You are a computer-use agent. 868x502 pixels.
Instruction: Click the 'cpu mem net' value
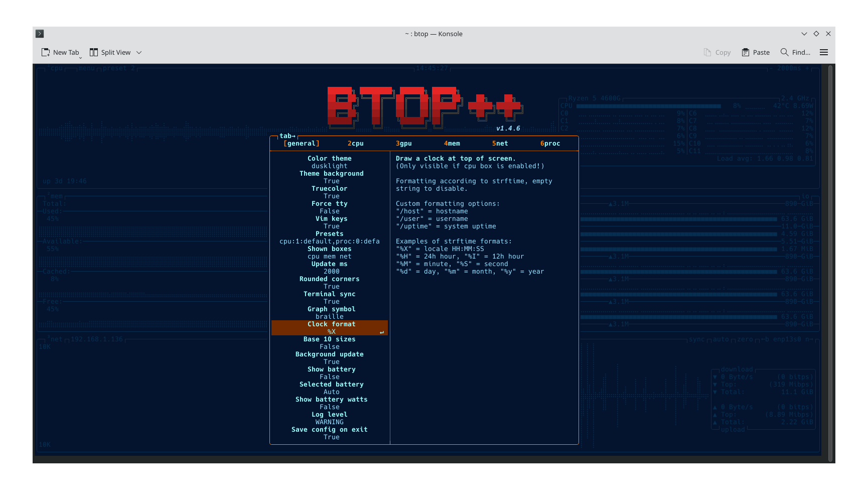pos(330,257)
